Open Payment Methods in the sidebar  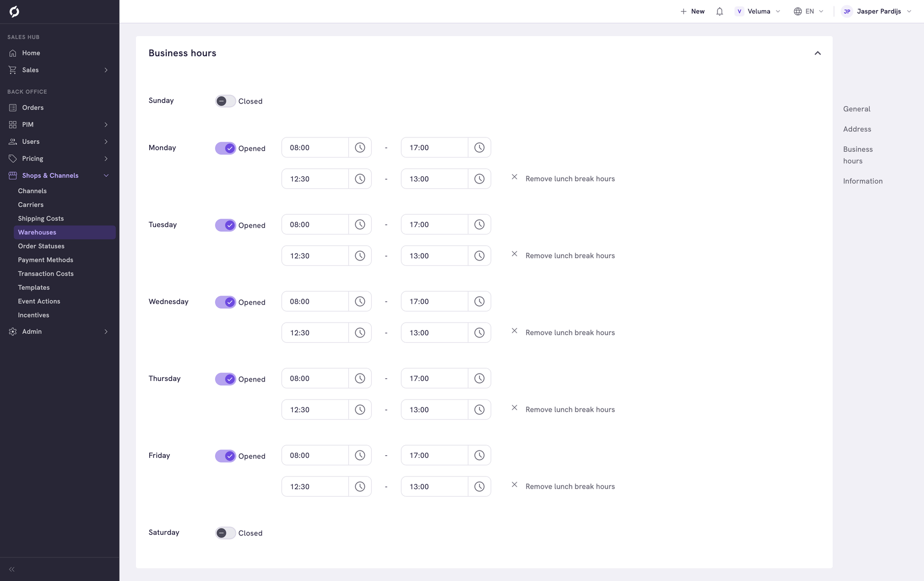click(46, 260)
